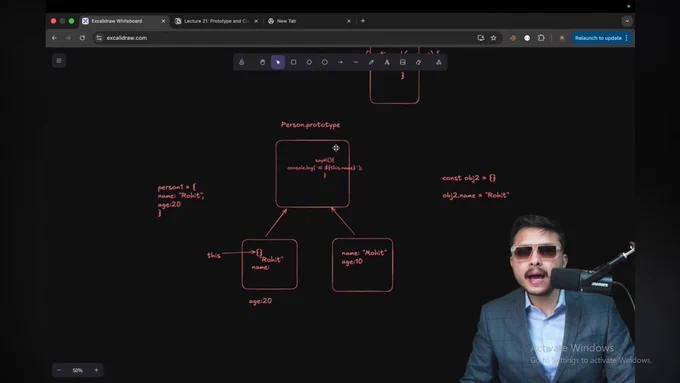
Task: Switch to Lecture 21 Prototype tab
Action: pos(216,21)
